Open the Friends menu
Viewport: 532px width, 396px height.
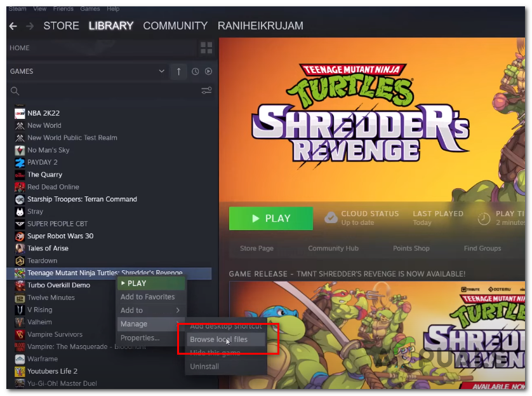pyautogui.click(x=63, y=9)
